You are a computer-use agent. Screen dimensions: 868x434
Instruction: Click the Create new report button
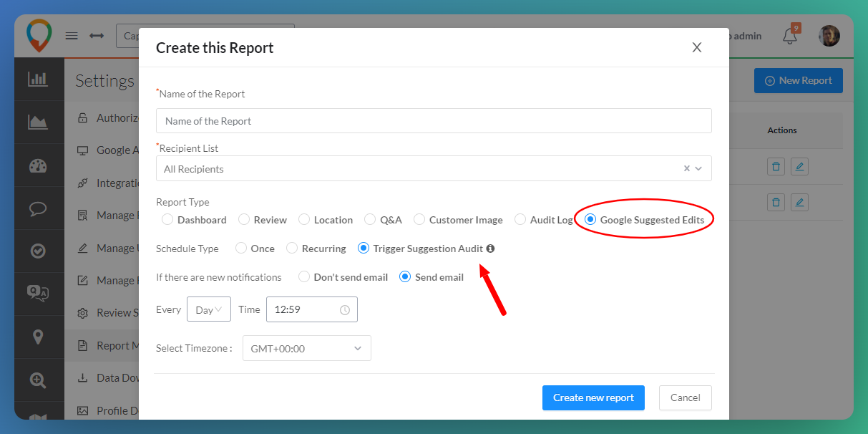(593, 397)
